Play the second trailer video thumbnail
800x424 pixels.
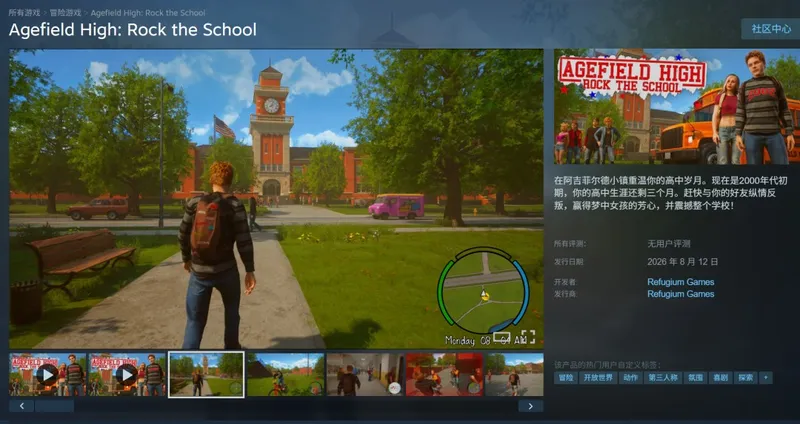pyautogui.click(x=127, y=375)
